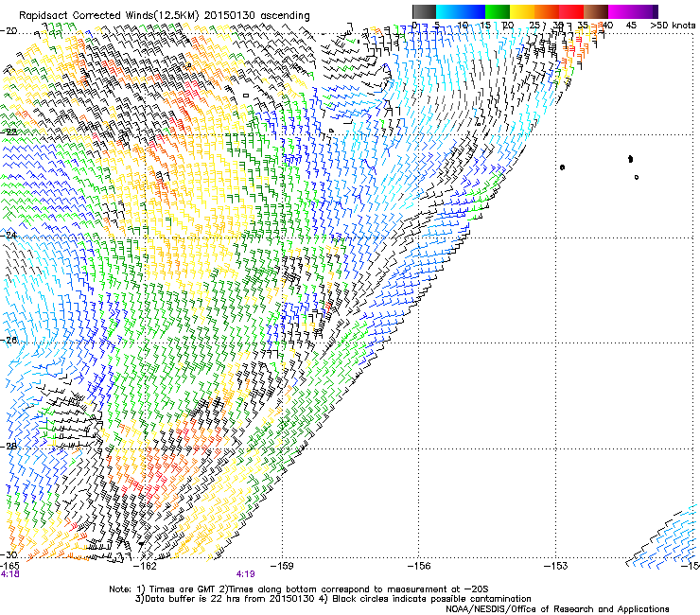Click the brown 35-40 knots legend swatch
The image size is (700, 615).
(x=596, y=11)
